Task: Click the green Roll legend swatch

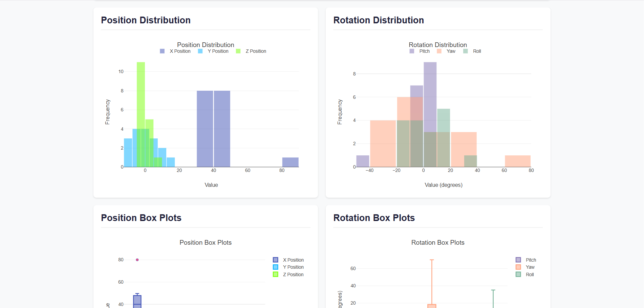Action: (466, 51)
